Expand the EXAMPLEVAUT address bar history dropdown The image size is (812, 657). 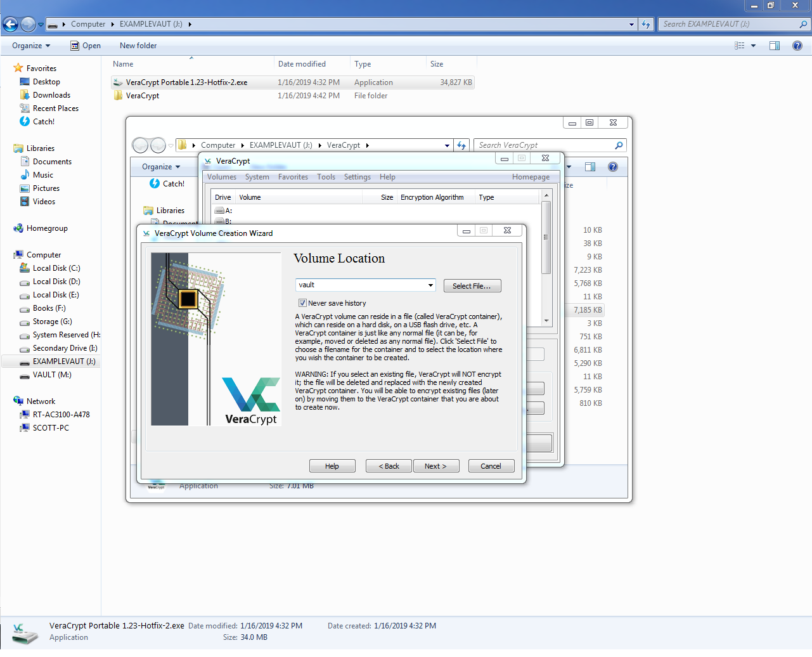click(x=631, y=25)
